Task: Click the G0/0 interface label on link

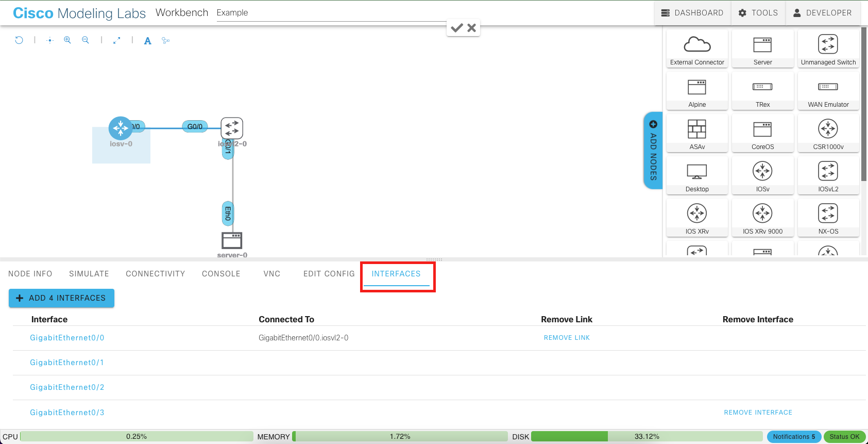Action: point(195,126)
